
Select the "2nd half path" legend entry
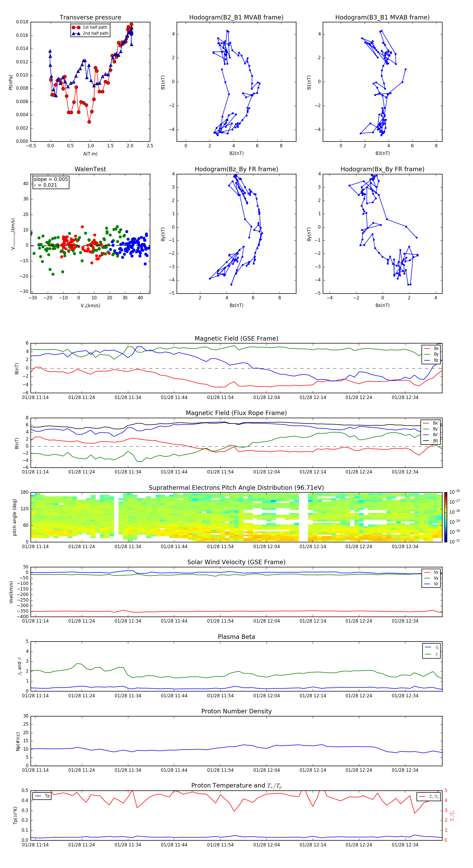coord(90,33)
